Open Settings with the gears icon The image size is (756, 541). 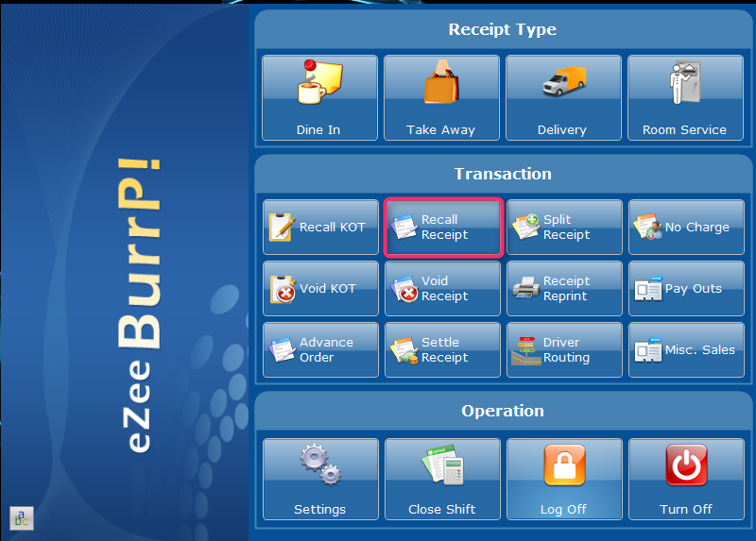[320, 480]
